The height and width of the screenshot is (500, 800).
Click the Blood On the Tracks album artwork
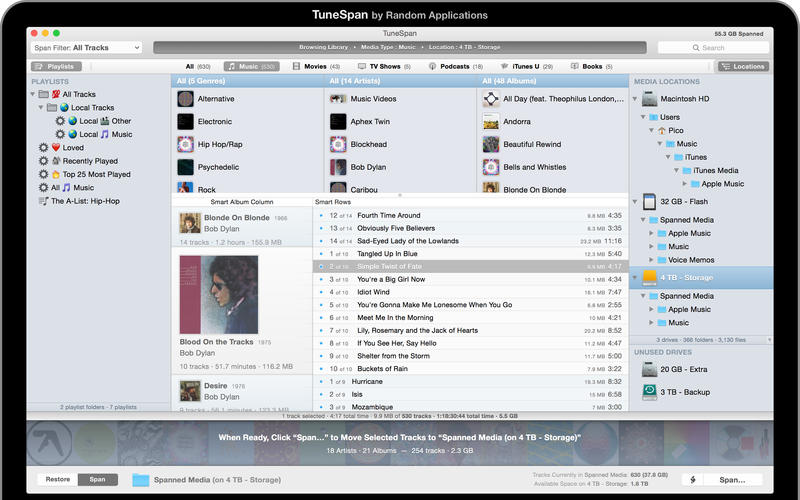tap(219, 294)
